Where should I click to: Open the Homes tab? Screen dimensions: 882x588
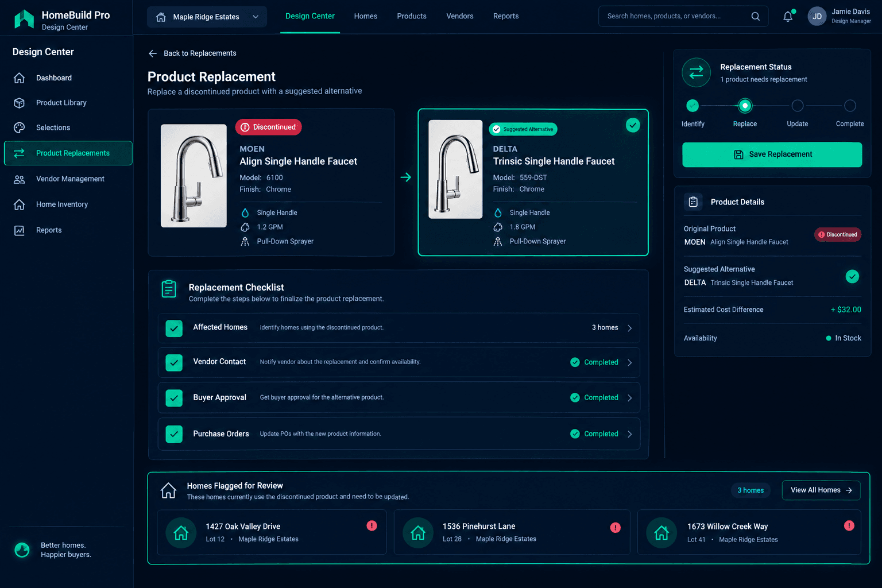tap(365, 16)
